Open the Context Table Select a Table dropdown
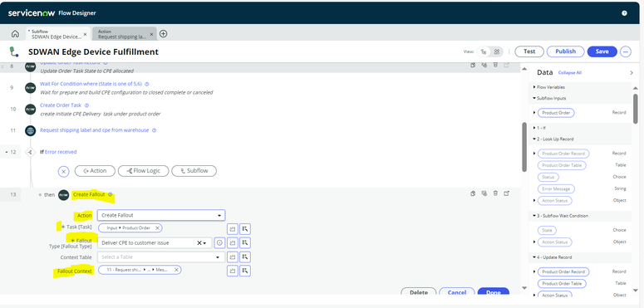 (161, 257)
